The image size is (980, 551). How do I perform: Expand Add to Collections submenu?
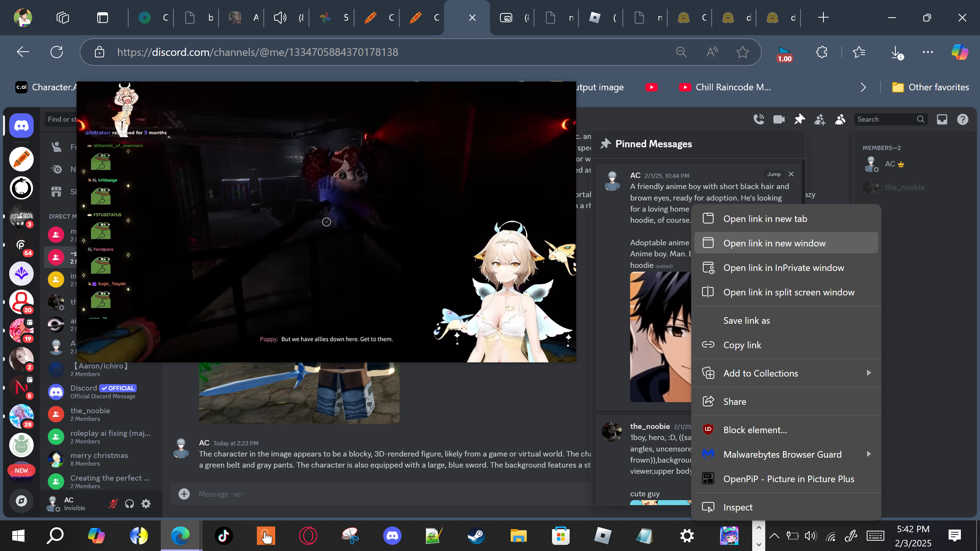(786, 373)
